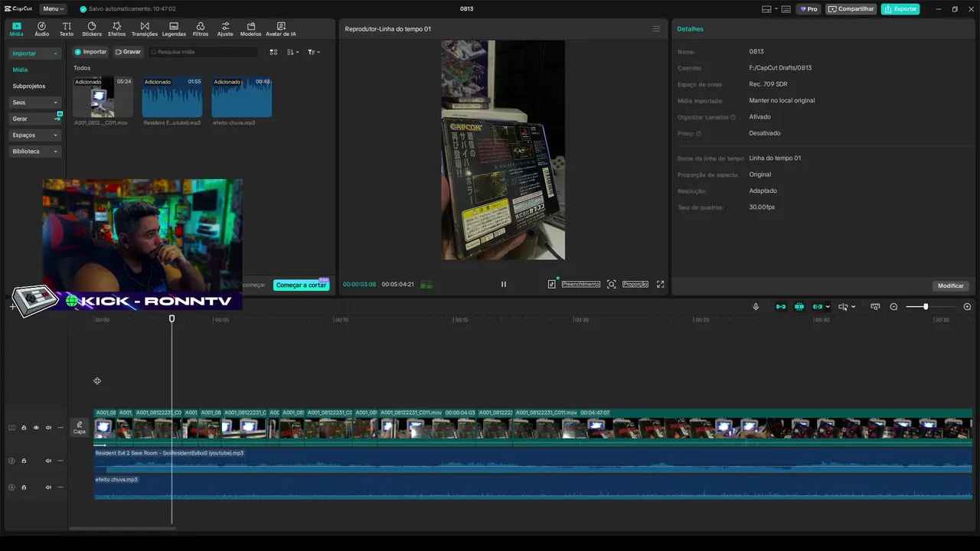Lock the main video track

24,428
